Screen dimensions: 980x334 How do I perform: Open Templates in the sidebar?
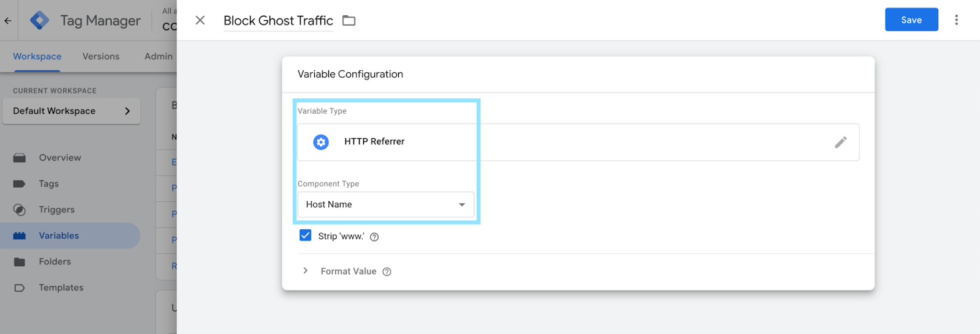pos(70,288)
